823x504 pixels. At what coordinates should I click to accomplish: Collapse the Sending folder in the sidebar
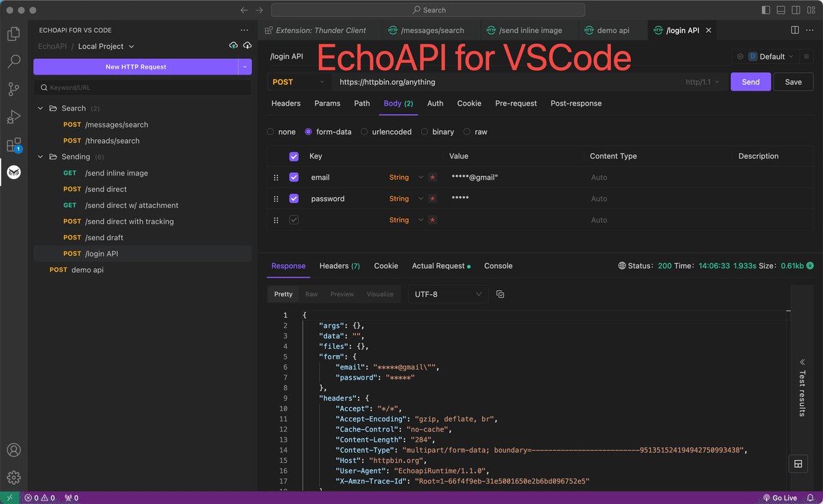coord(40,156)
